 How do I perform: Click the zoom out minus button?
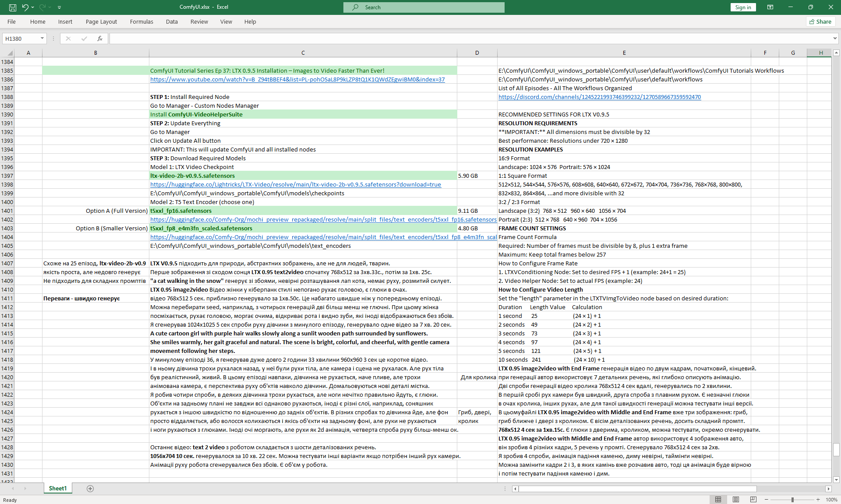(767, 500)
